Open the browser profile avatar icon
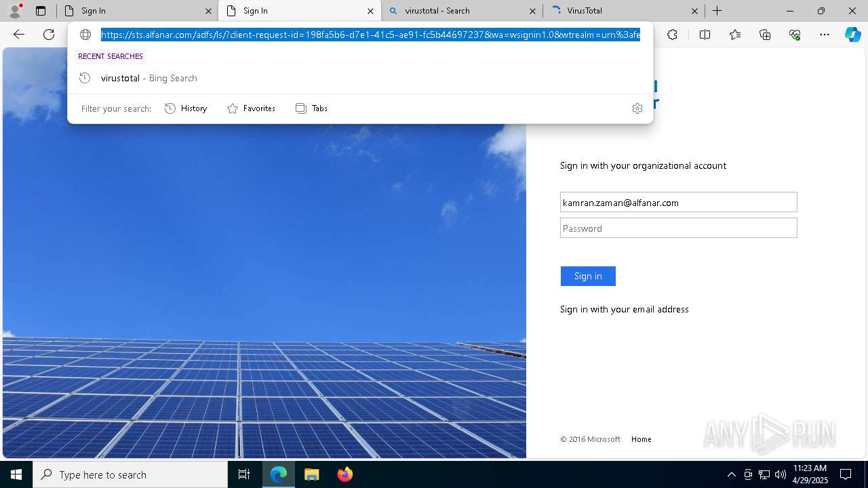The width and height of the screenshot is (868, 488). pos(14,10)
